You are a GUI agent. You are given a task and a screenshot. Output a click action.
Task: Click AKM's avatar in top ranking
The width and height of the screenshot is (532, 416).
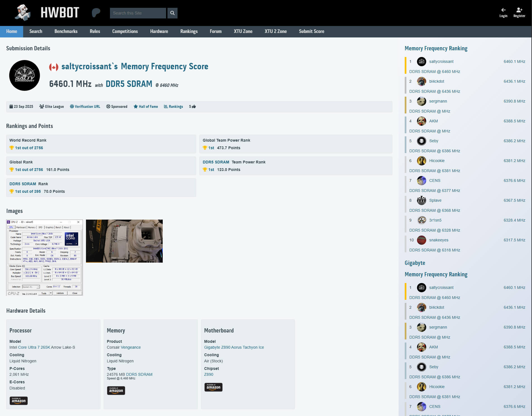point(421,121)
